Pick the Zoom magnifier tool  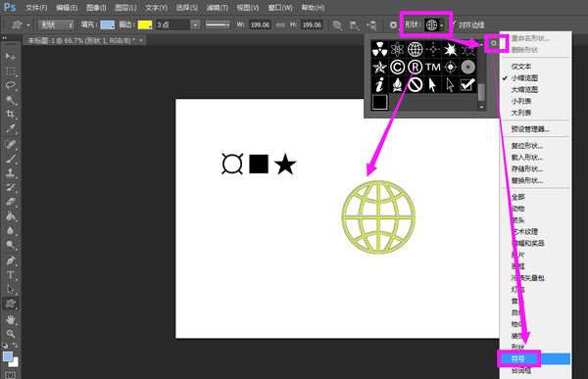(11, 333)
